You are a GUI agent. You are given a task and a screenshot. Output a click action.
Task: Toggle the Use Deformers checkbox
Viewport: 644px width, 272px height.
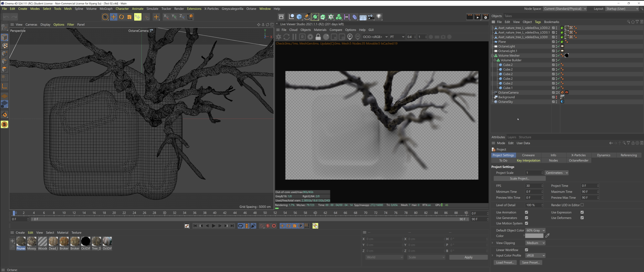tap(582, 218)
